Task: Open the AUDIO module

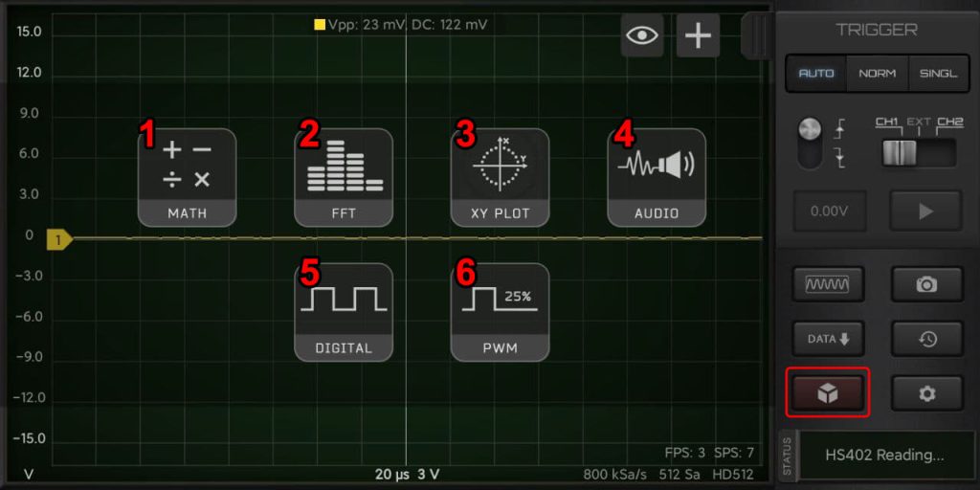Action: [x=657, y=177]
